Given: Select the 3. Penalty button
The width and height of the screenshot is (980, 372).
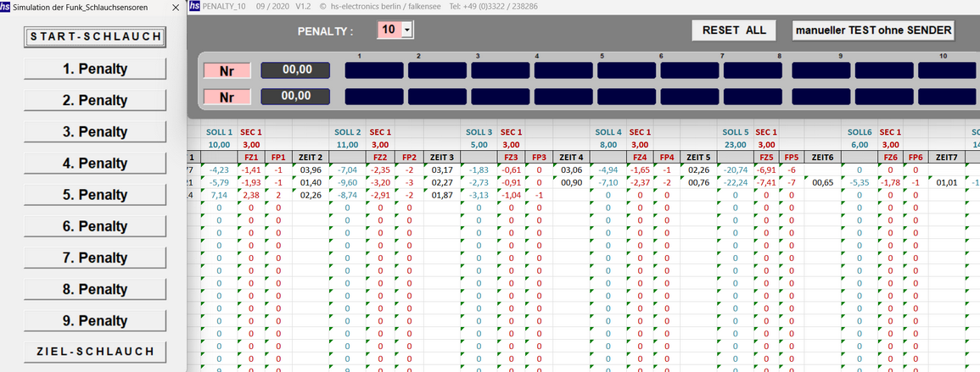Looking at the screenshot, I should tap(94, 131).
